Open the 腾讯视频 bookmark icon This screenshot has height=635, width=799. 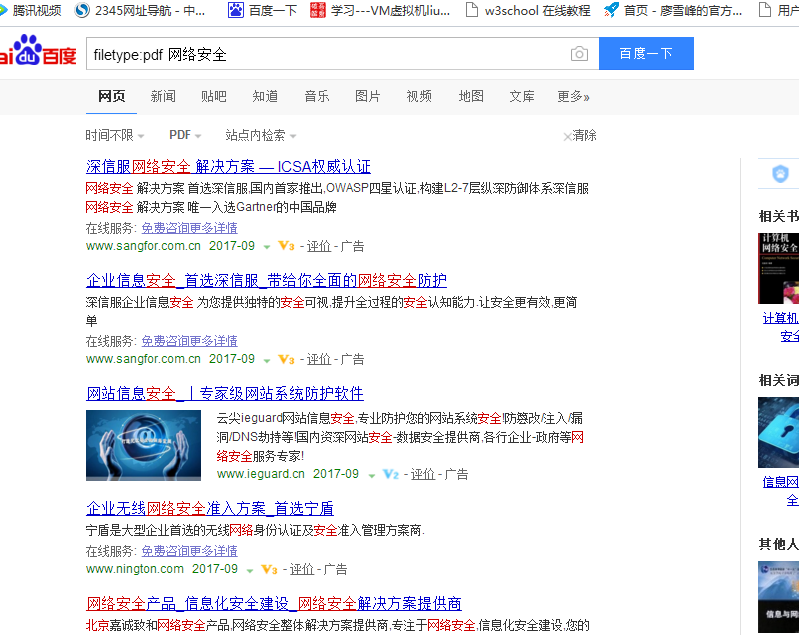tap(3, 10)
